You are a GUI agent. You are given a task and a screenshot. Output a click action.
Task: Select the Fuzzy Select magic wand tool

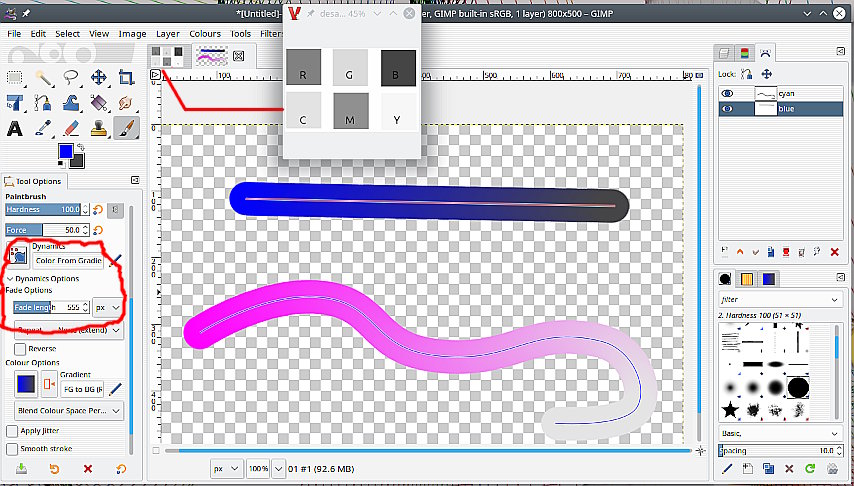click(43, 77)
